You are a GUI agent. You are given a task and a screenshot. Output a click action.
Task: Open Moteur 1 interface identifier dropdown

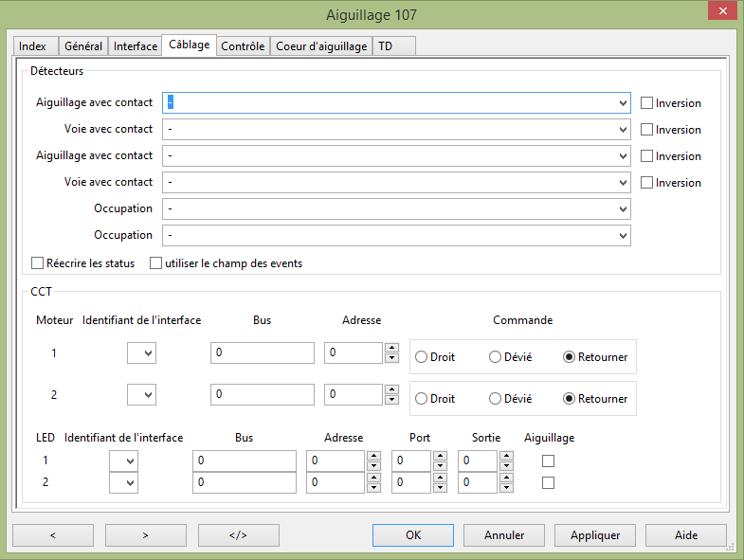tap(141, 353)
